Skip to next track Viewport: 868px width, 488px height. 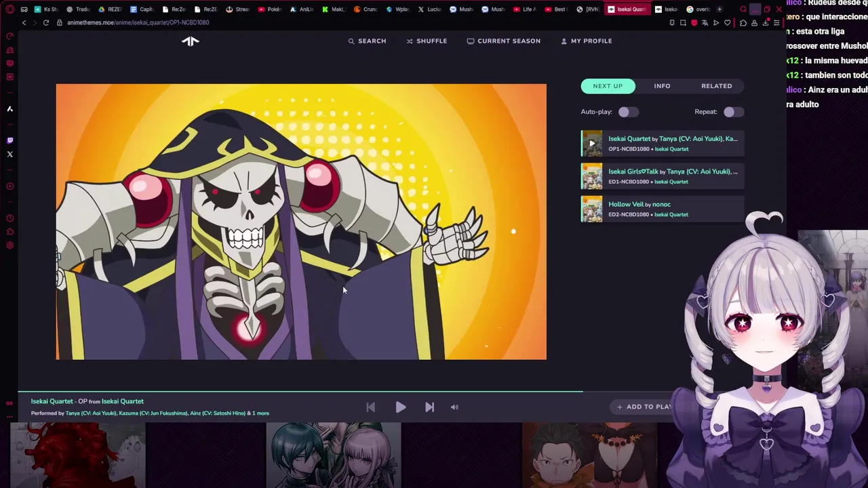429,407
